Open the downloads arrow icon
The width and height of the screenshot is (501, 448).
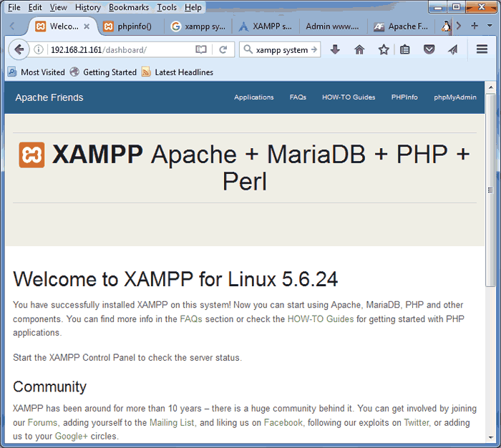[335, 49]
